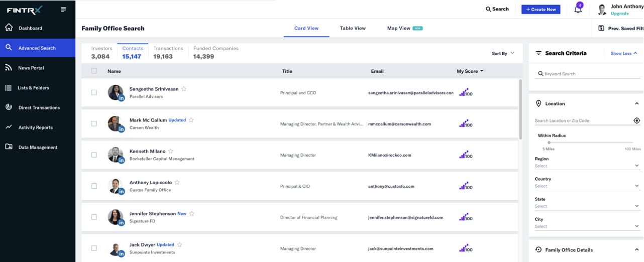Switch to Table View tab
644x262 pixels.
(x=353, y=28)
